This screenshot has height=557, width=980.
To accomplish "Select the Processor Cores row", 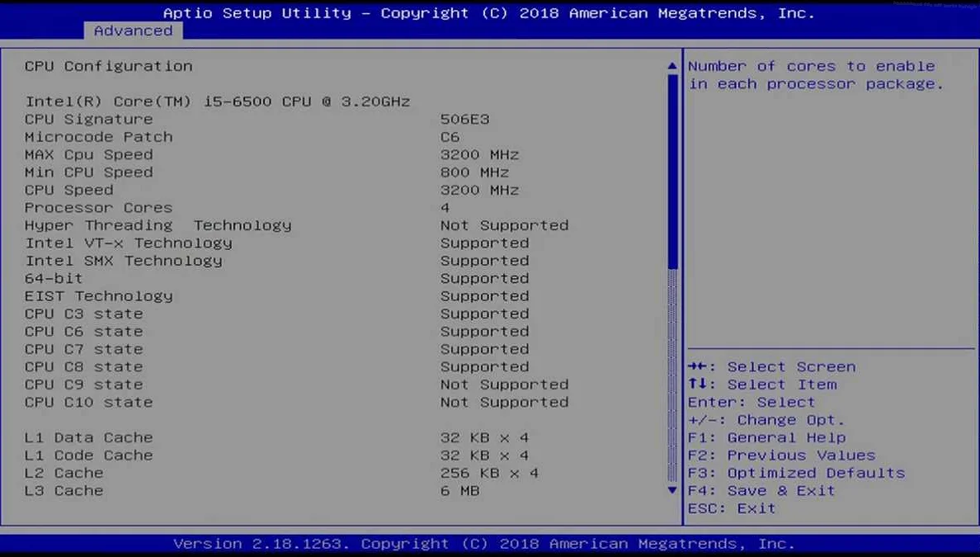I will pos(98,208).
